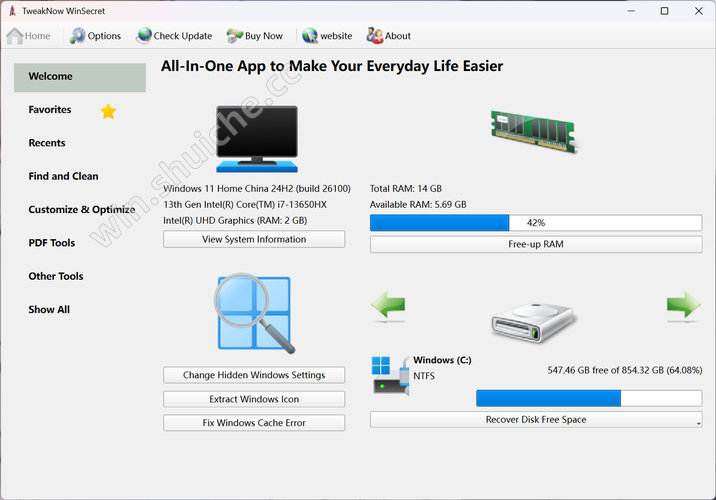This screenshot has width=716, height=500.
Task: Open Options from the toolbar
Action: coord(95,36)
